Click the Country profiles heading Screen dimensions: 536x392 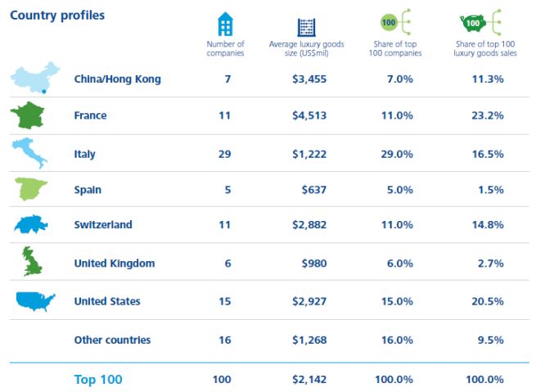pos(57,16)
